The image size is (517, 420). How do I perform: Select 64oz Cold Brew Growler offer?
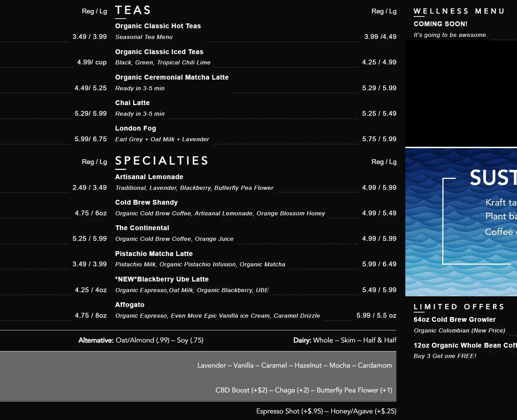pyautogui.click(x=455, y=319)
